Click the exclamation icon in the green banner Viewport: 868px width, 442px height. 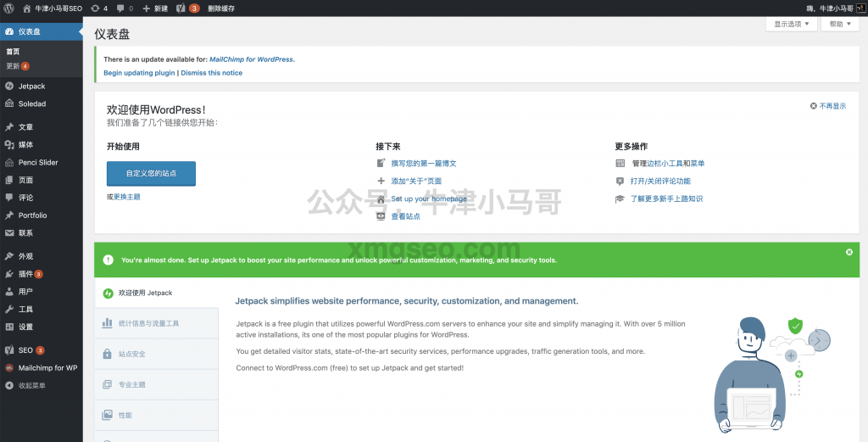[x=108, y=260]
